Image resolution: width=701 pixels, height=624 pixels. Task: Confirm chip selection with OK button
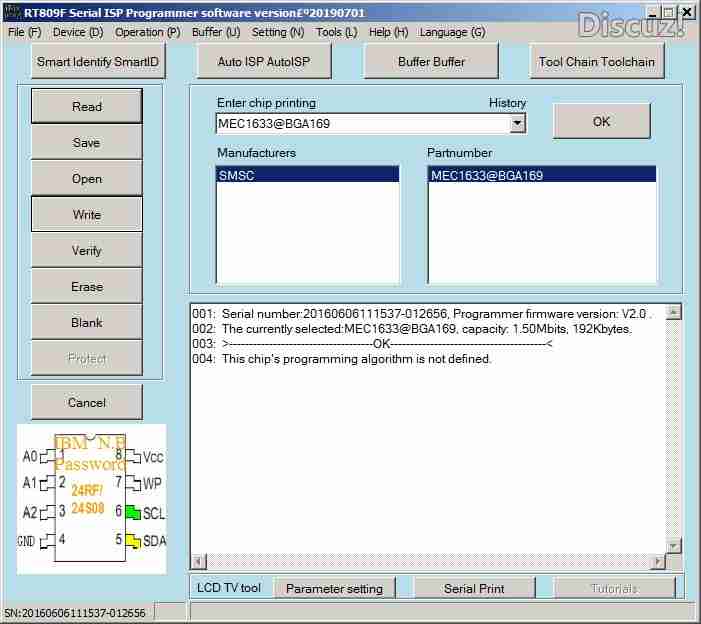coord(601,122)
